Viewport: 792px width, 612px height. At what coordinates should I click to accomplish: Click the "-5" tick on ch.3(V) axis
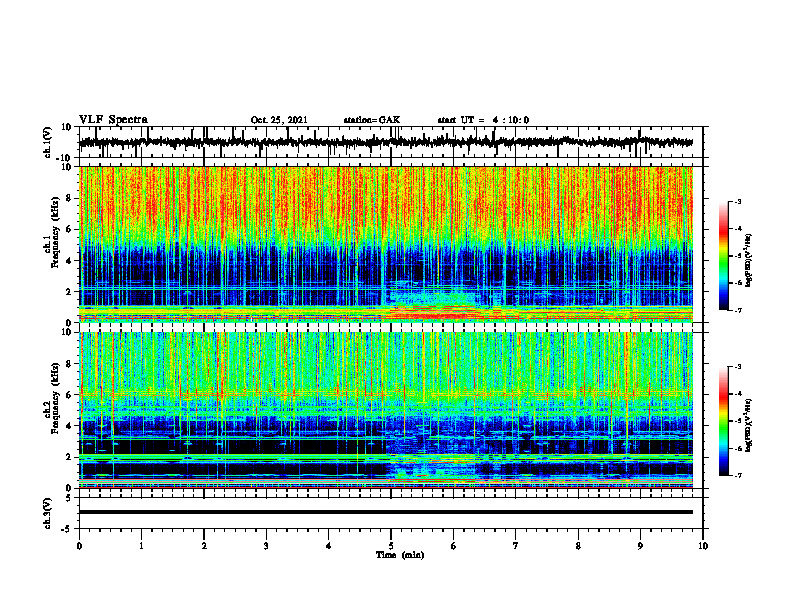coord(68,528)
